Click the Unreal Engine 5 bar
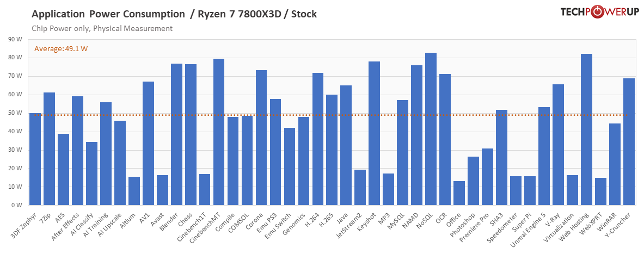Screen dimensions: 644x254 (x=544, y=156)
